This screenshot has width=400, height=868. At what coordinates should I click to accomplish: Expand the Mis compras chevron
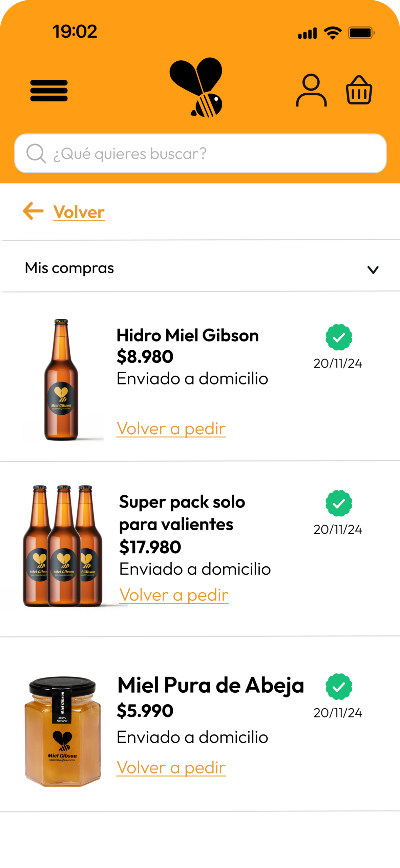click(x=373, y=270)
